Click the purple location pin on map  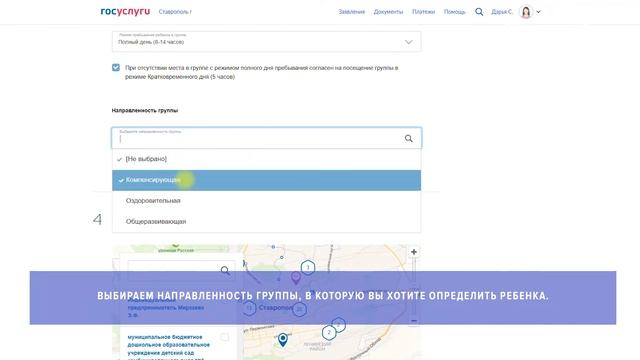click(x=296, y=278)
